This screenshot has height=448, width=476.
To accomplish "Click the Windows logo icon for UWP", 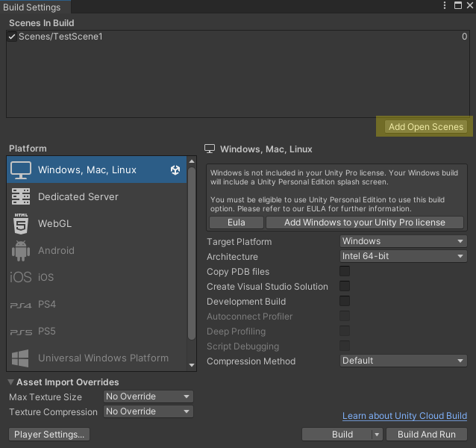I will 20,358.
